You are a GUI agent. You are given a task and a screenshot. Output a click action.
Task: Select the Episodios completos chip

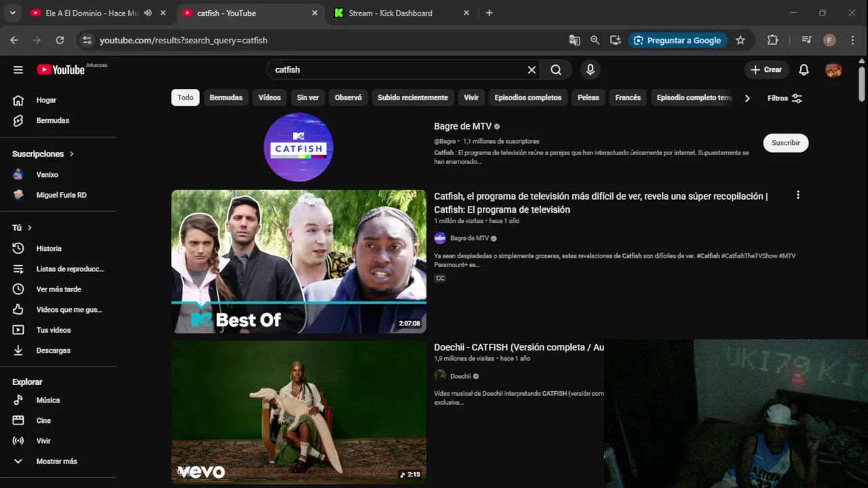pyautogui.click(x=528, y=98)
